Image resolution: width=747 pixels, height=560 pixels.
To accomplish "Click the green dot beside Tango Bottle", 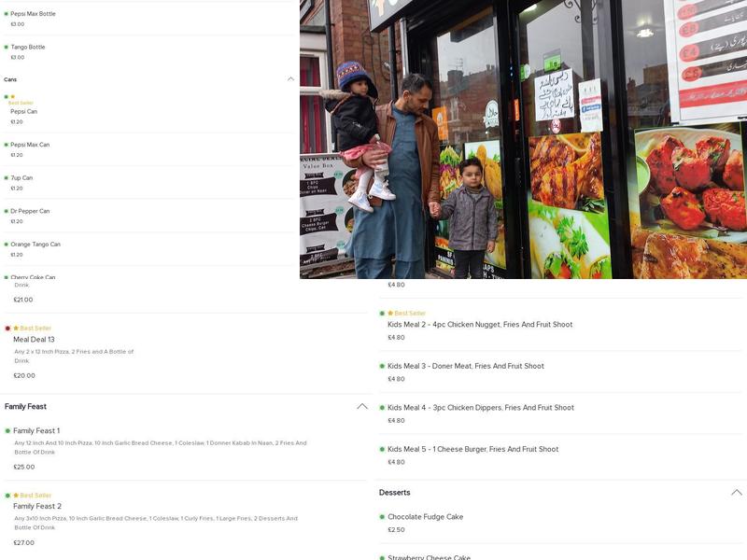I will [7, 48].
